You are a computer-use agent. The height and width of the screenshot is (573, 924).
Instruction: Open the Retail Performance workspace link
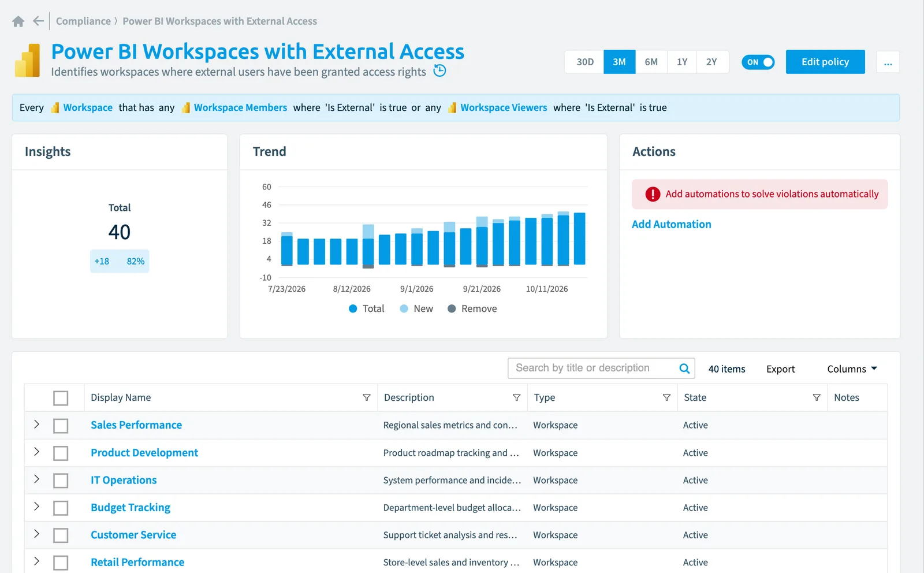pos(137,562)
